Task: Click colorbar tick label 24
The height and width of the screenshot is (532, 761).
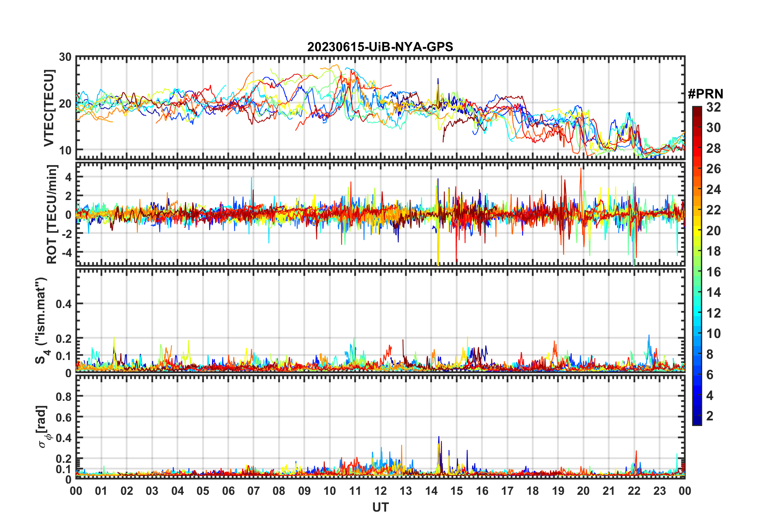Action: (x=713, y=190)
